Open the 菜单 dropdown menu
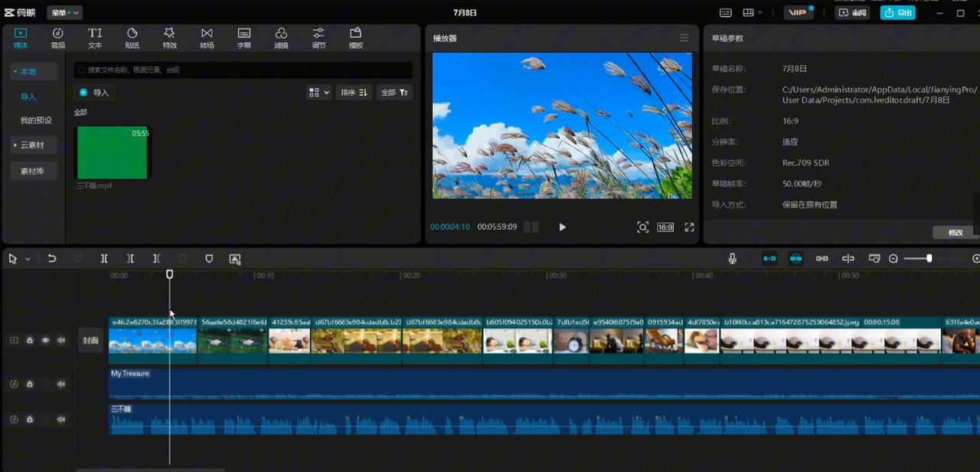Viewport: 980px width, 472px height. [64, 13]
